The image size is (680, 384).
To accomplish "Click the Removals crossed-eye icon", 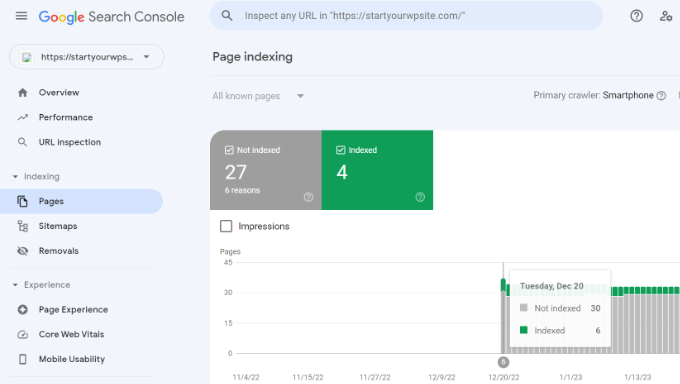I will pyautogui.click(x=23, y=251).
